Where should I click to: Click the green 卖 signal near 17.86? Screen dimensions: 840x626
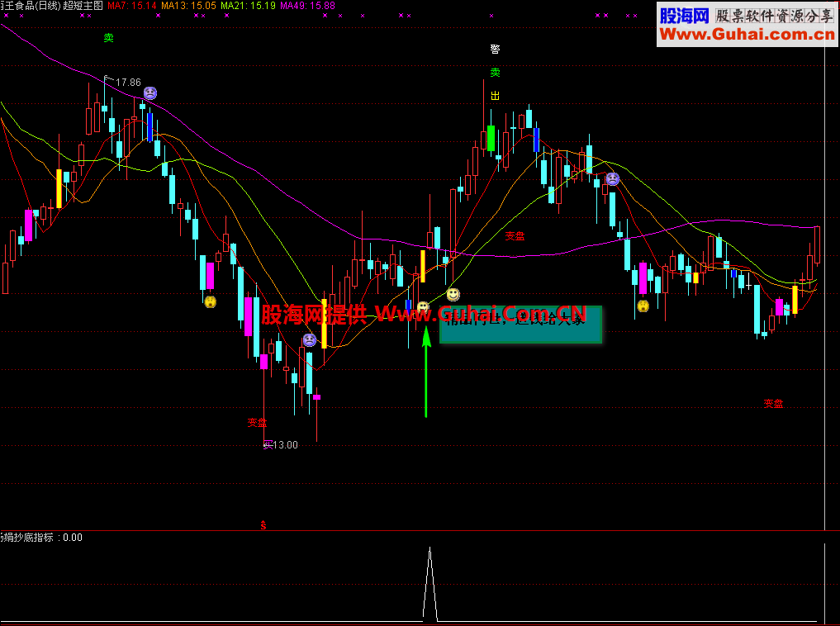109,37
